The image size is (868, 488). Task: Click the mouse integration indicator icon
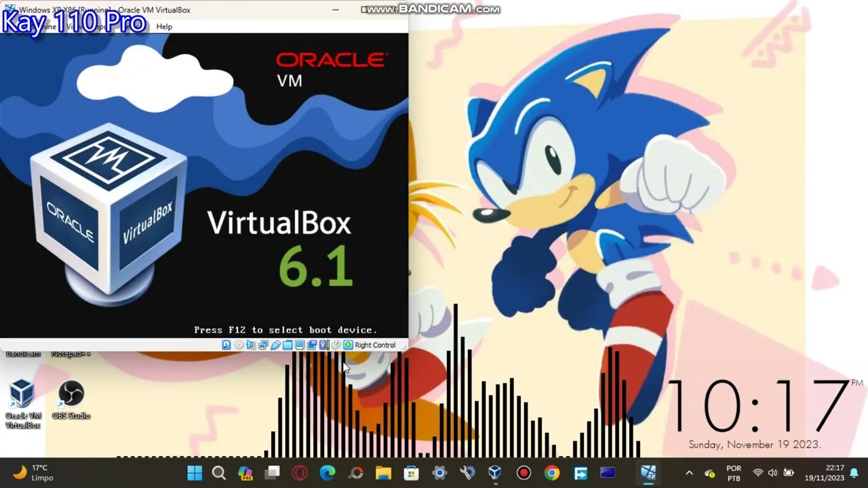click(336, 345)
